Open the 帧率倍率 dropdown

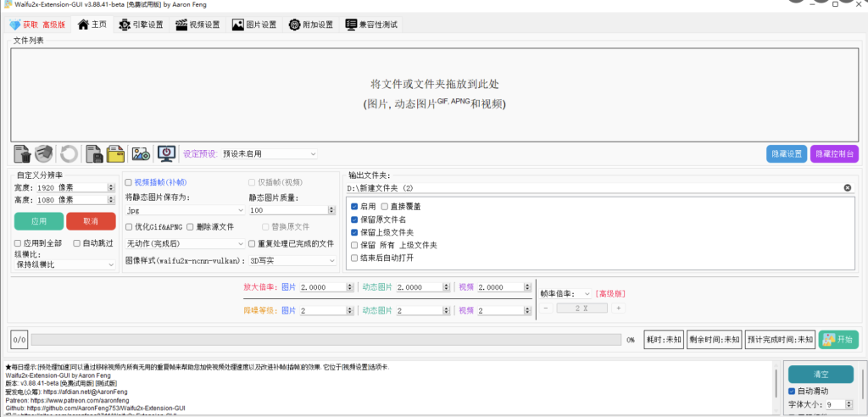587,293
